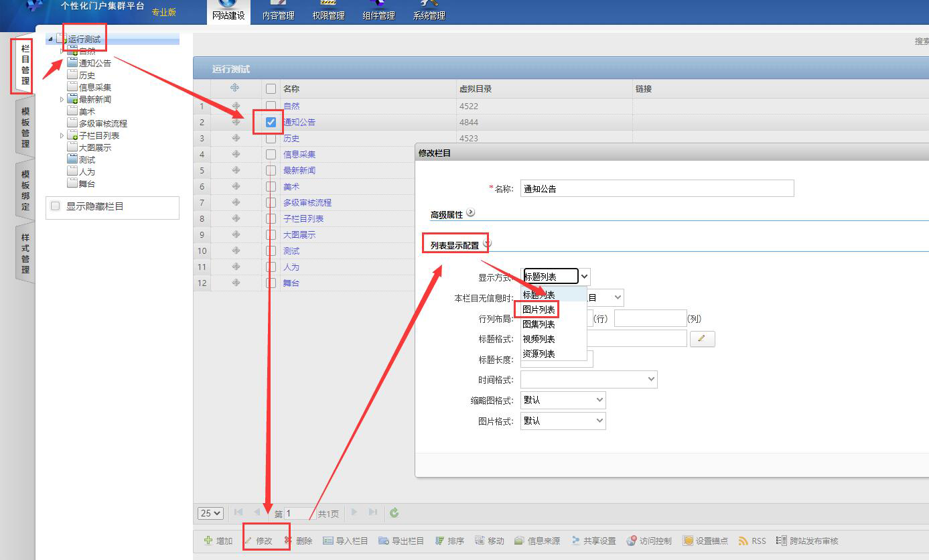Screen dimensions: 929x560
Task: Click the 名称 input field
Action: point(656,188)
